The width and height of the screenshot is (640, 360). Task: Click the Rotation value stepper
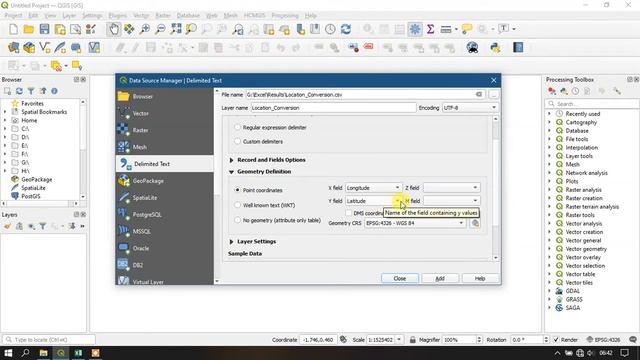[x=546, y=340]
